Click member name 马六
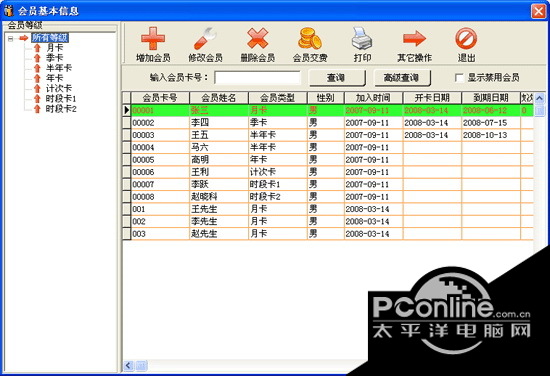 click(x=200, y=147)
